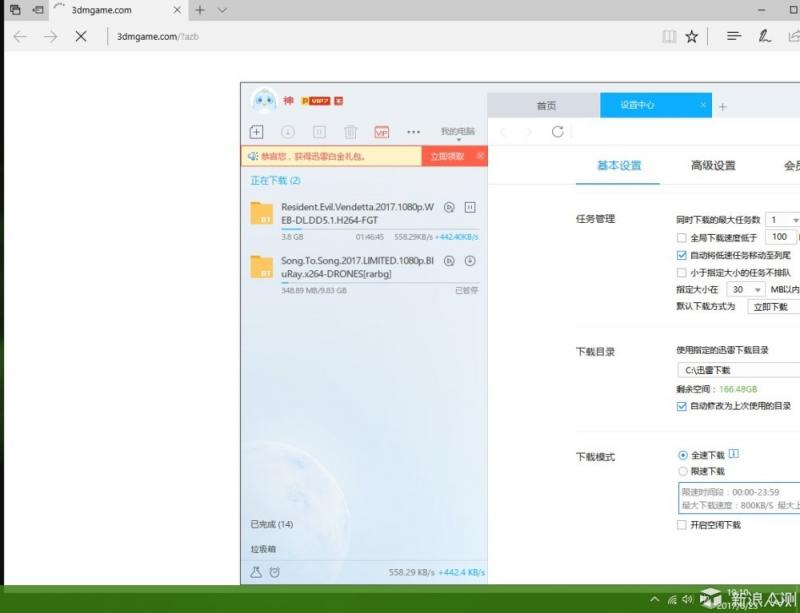
Task: Open Edge reading view book icon
Action: [x=669, y=36]
